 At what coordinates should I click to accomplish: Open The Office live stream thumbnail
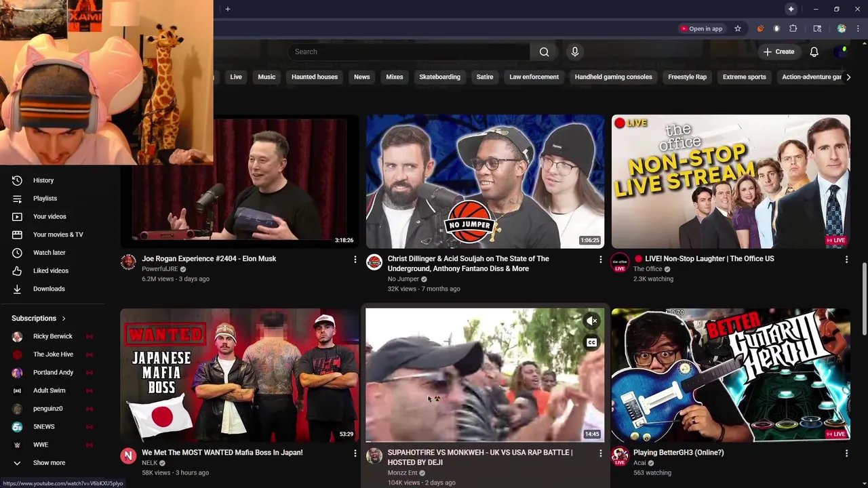(730, 181)
